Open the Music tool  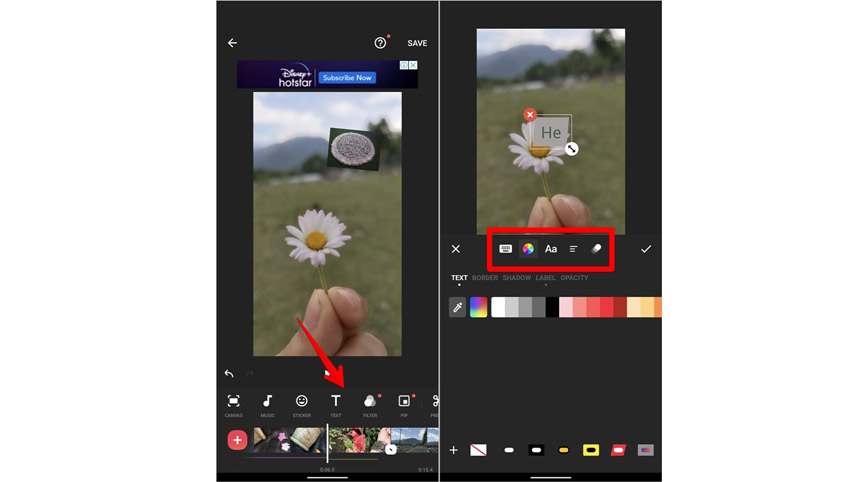pyautogui.click(x=268, y=405)
